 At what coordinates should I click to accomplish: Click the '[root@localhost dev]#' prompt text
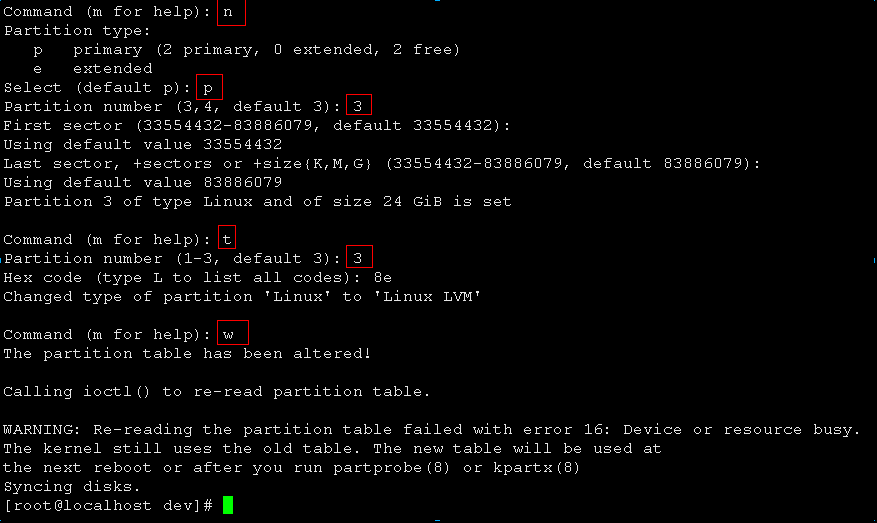pyautogui.click(x=109, y=506)
